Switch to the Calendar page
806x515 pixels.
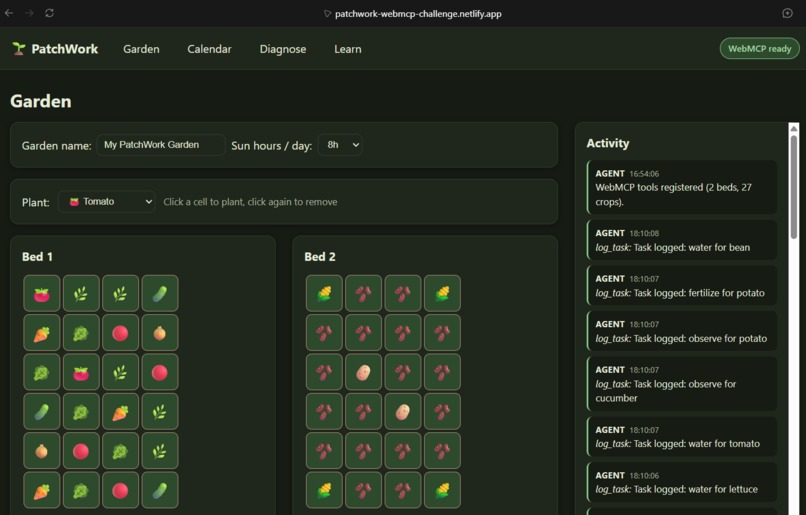point(209,49)
